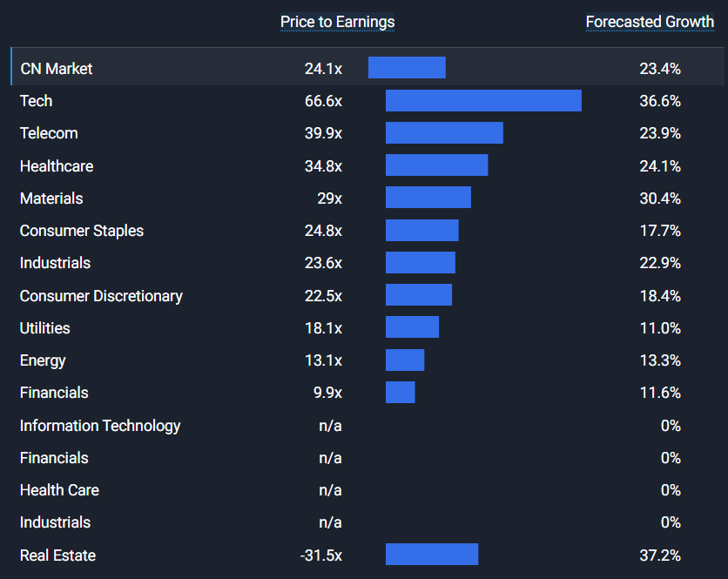This screenshot has height=579, width=728.
Task: Select the Healthcare sector label
Action: (x=57, y=165)
